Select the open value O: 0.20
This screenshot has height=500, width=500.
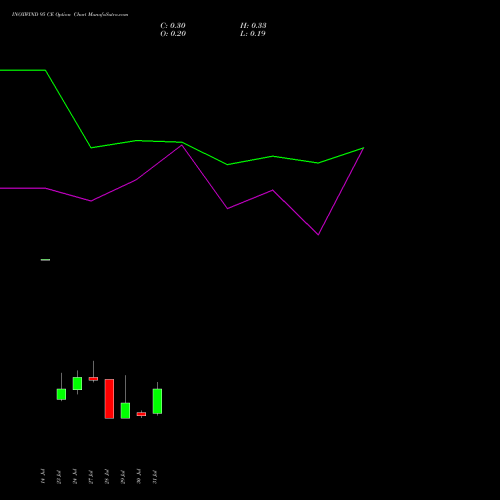(173, 34)
